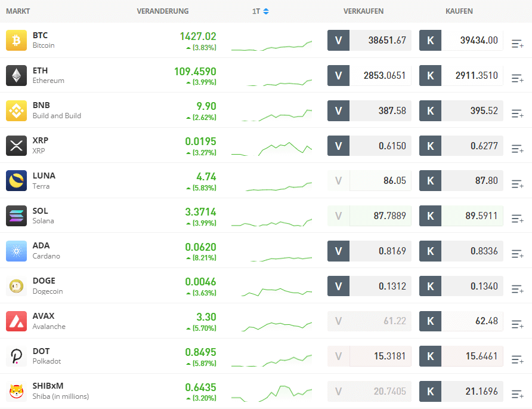Open the Bitcoin coin icon
The height and width of the screenshot is (409, 532).
click(16, 41)
